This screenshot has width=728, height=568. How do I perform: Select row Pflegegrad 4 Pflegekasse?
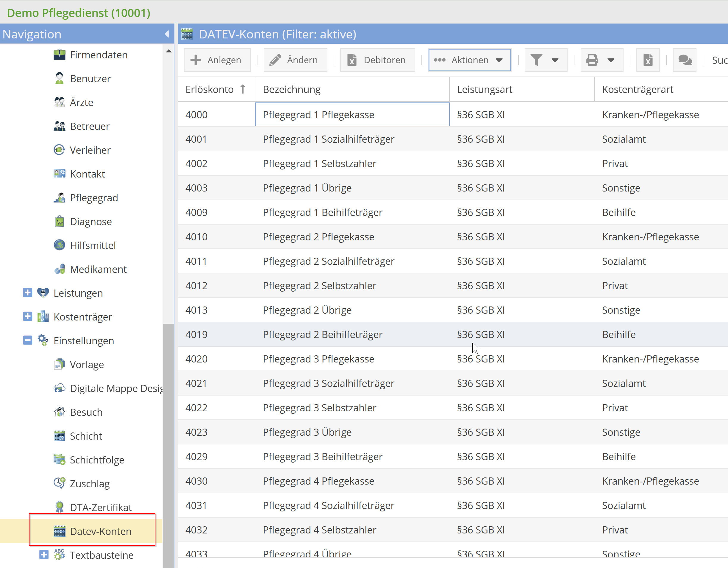point(453,481)
